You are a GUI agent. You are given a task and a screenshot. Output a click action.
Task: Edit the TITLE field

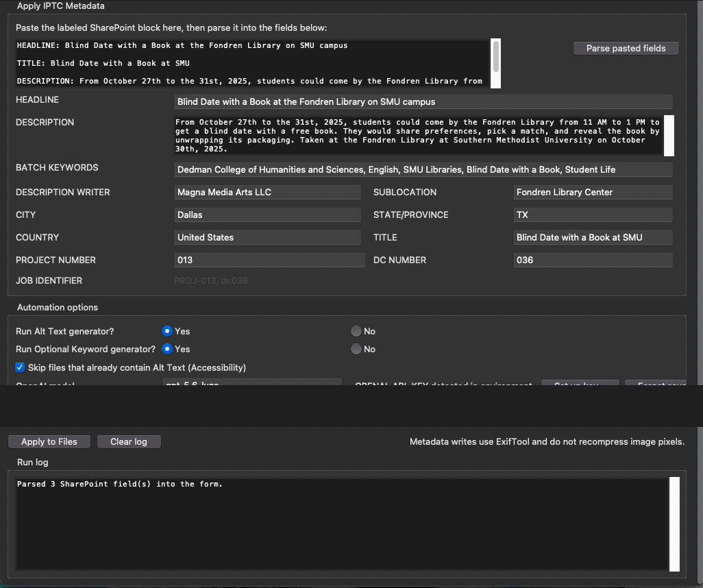point(593,237)
